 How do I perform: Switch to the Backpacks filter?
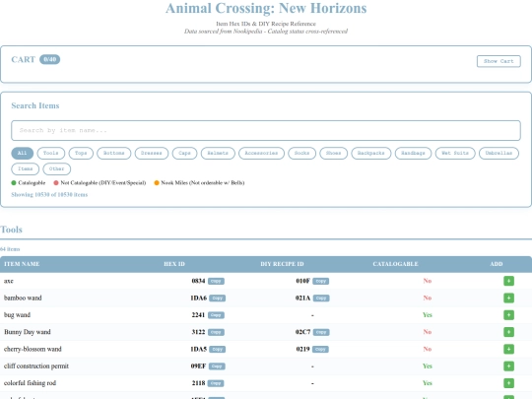coord(371,153)
